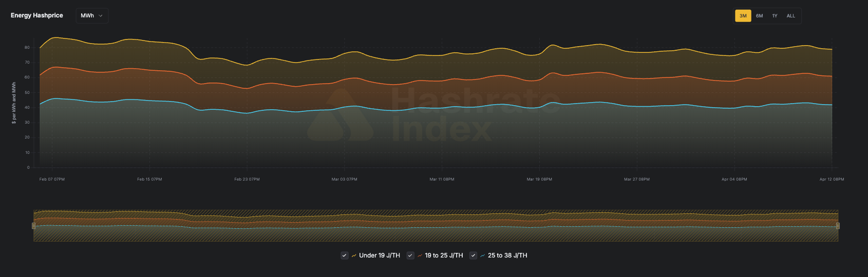Click the Mar 11 08PM axis label
Image resolution: width=868 pixels, height=277 pixels.
click(442, 180)
